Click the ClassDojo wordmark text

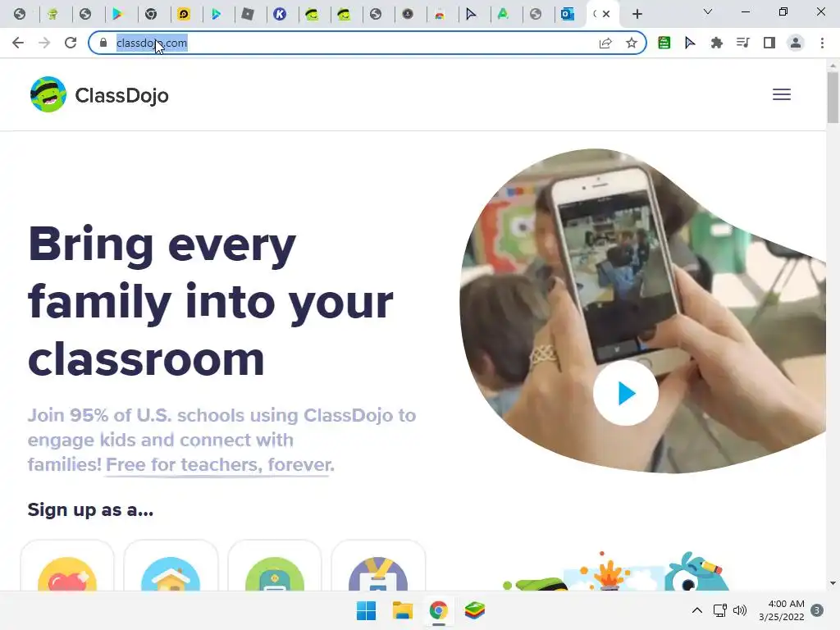pos(121,95)
